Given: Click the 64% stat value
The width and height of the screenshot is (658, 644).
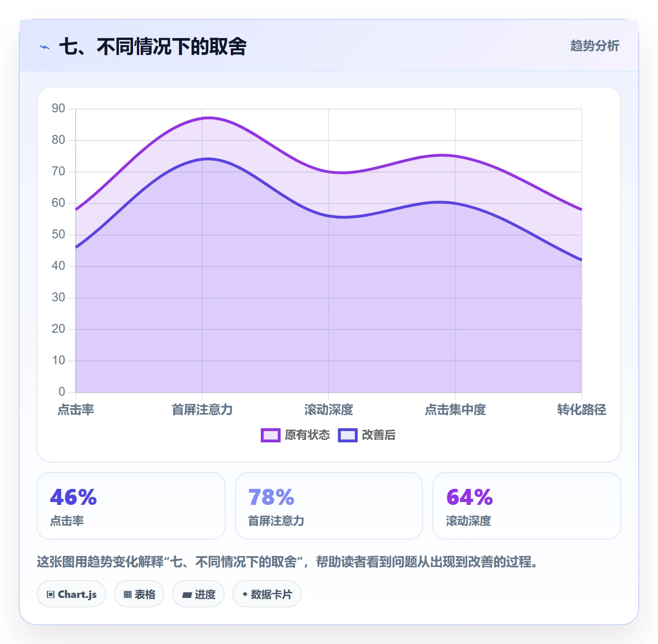Looking at the screenshot, I should click(470, 497).
